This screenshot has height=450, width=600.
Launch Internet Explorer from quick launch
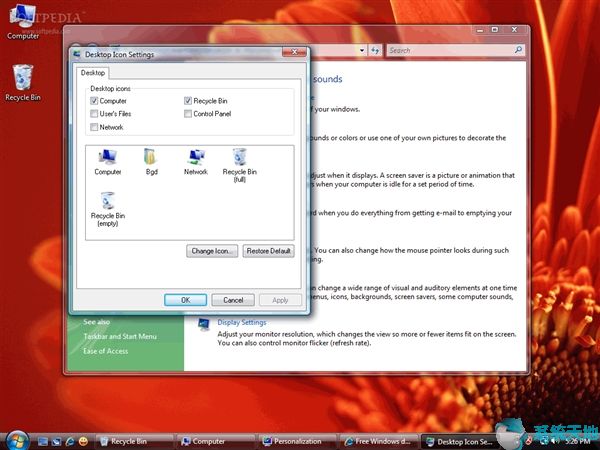coord(70,441)
